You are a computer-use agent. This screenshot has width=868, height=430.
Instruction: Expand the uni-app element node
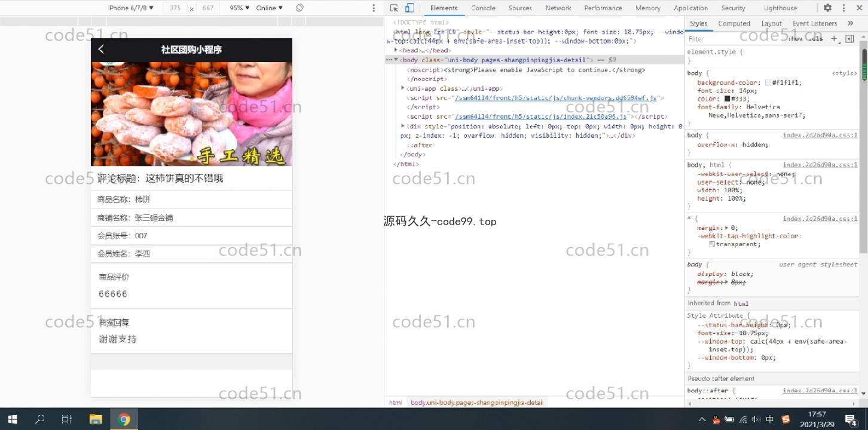click(403, 88)
